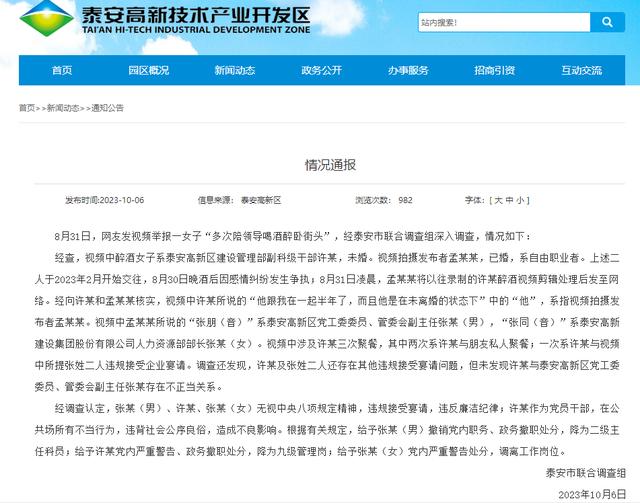
Task: Set font size to 大
Action: [499, 200]
